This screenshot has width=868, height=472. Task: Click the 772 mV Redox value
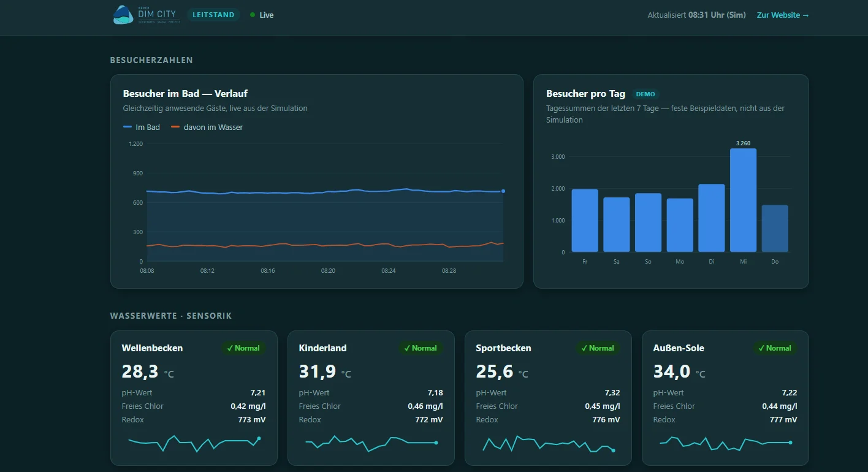point(429,420)
